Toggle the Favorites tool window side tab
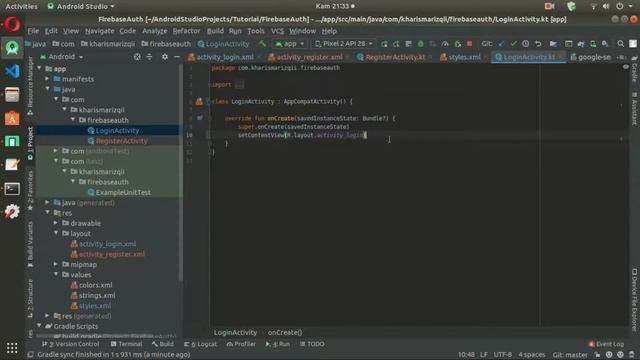This screenshot has width=640, height=360. (30, 191)
